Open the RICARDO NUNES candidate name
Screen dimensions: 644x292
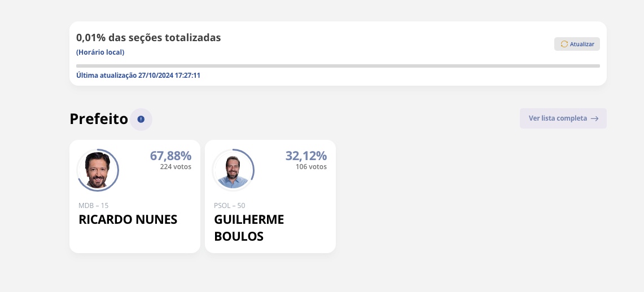[128, 219]
